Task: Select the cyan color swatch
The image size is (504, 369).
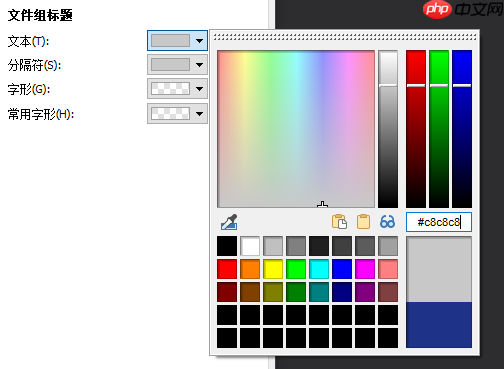Action: (319, 269)
